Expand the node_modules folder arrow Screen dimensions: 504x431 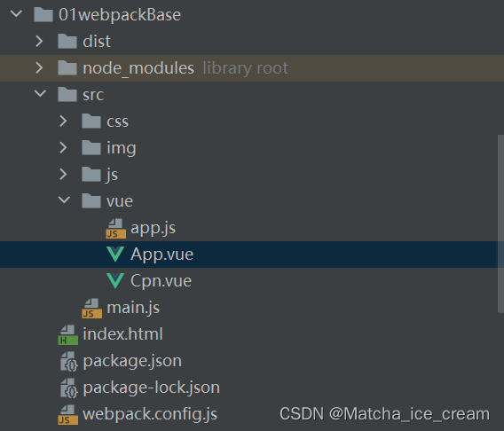tap(39, 67)
